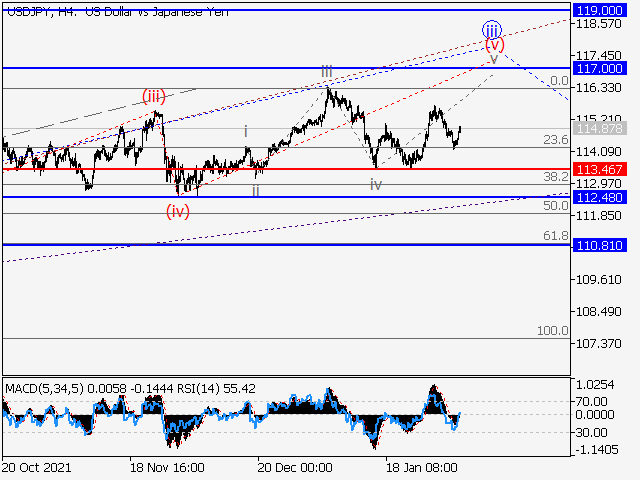The width and height of the screenshot is (640, 480).
Task: Click the gray wave ii label
Action: click(x=256, y=191)
